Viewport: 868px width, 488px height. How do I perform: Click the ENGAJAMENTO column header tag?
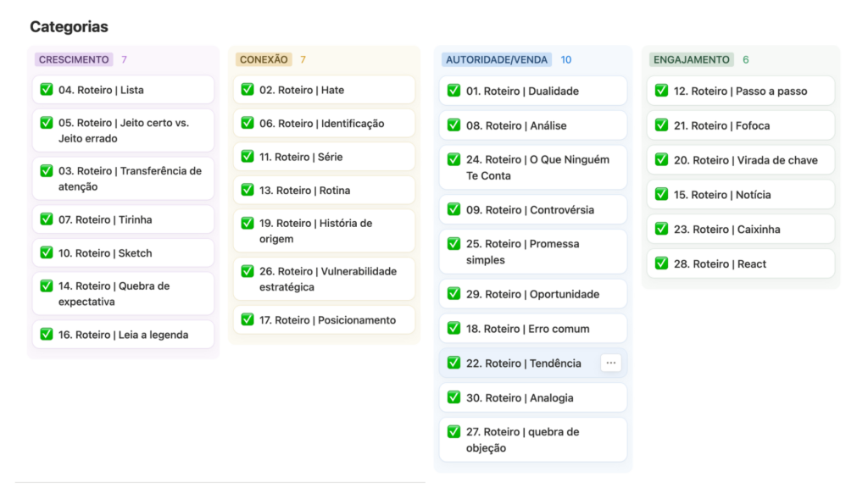point(691,59)
